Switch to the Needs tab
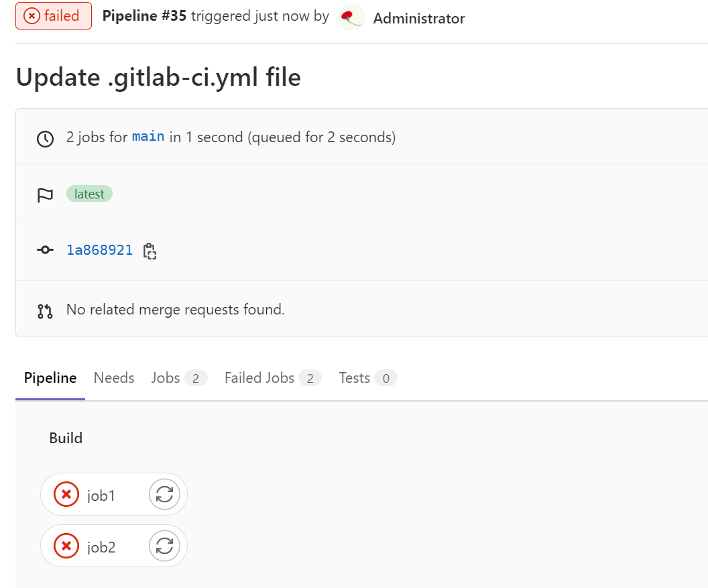This screenshot has height=588, width=708. [113, 377]
